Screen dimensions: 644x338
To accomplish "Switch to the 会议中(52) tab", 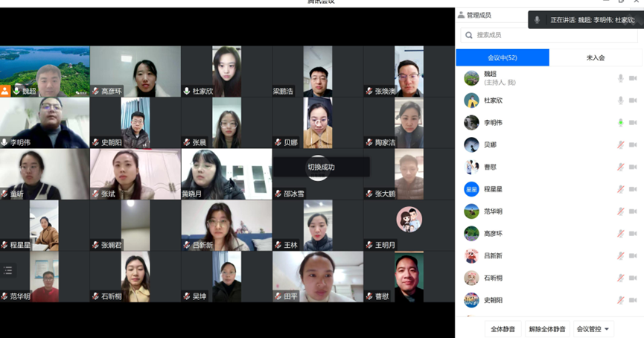I will [503, 57].
